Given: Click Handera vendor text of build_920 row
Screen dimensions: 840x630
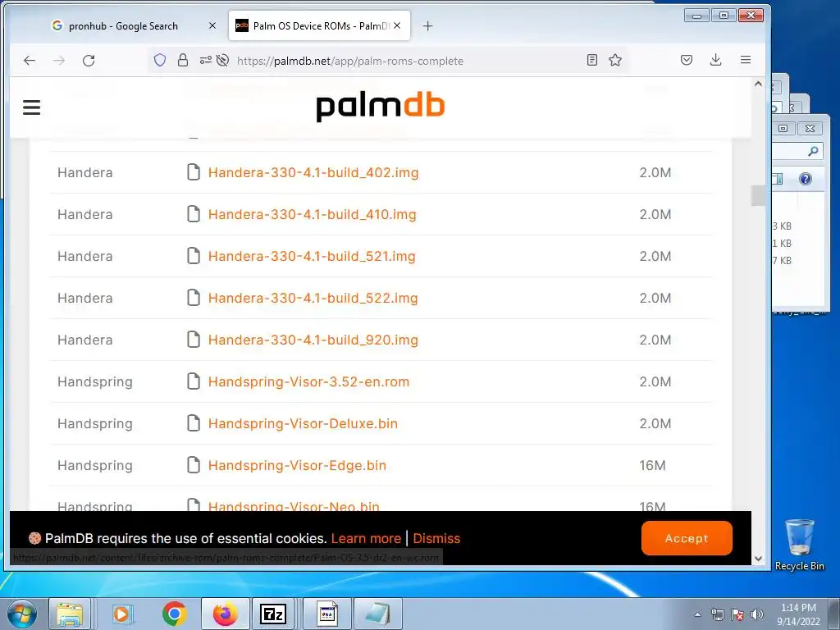Looking at the screenshot, I should [85, 340].
